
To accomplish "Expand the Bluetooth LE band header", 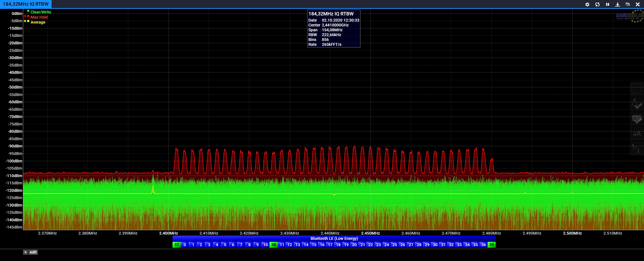I will (x=334, y=238).
